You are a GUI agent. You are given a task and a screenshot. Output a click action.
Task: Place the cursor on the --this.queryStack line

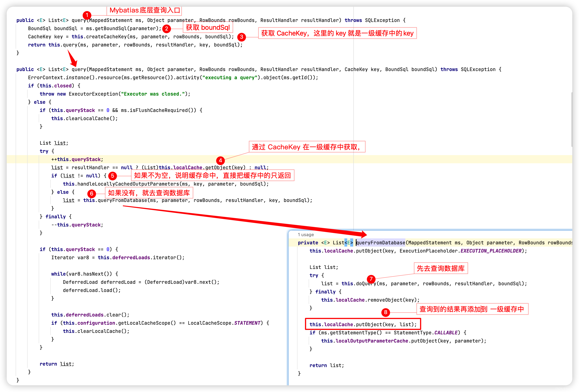77,225
